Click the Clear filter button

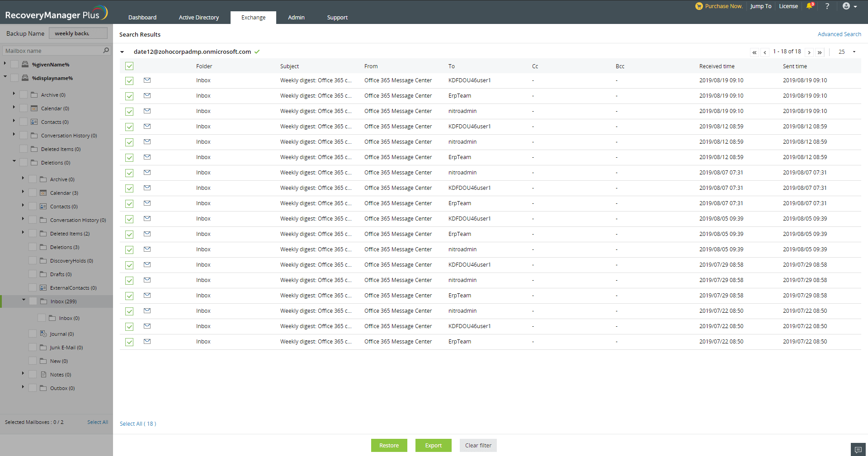tap(478, 446)
